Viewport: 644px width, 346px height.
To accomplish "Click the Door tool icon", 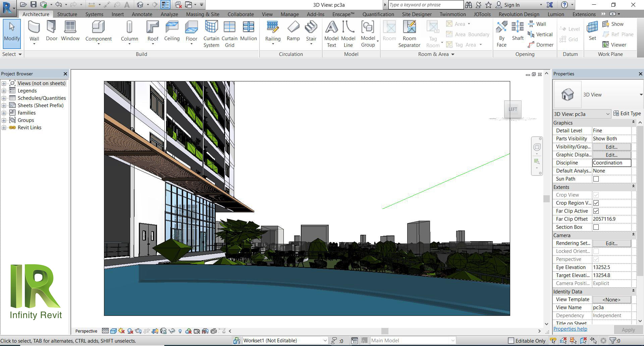I will (52, 27).
